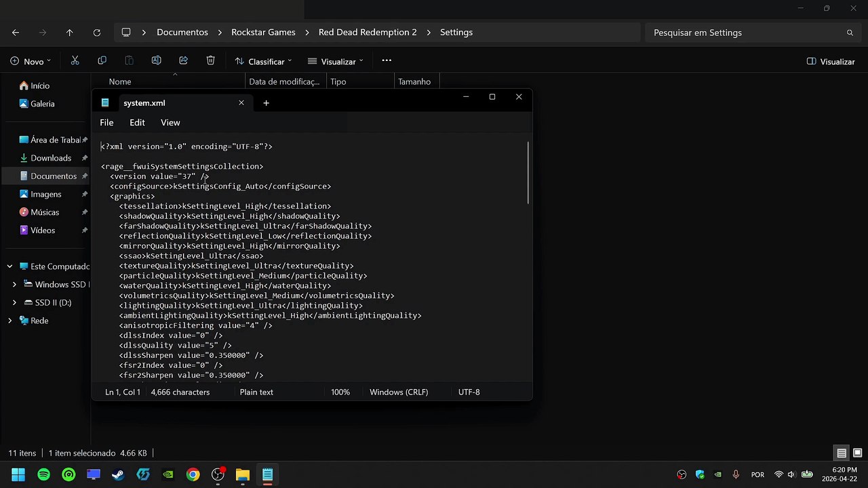Open the Classificar sort dropdown
868x488 pixels.
[x=263, y=61]
